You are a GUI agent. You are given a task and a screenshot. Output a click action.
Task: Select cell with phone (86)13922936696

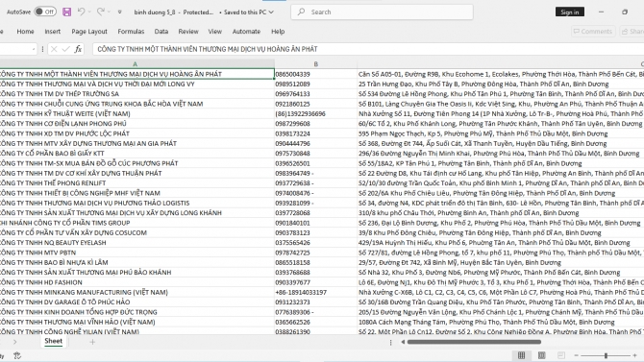click(x=315, y=113)
